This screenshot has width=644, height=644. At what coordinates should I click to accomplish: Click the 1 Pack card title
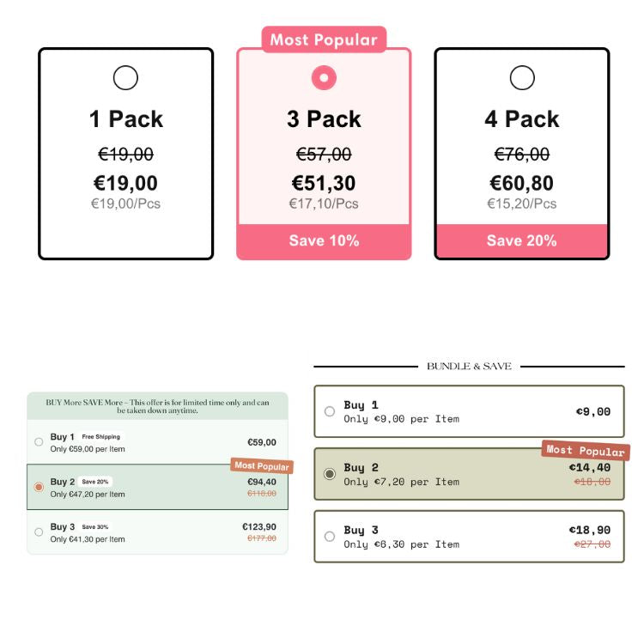pyautogui.click(x=126, y=119)
